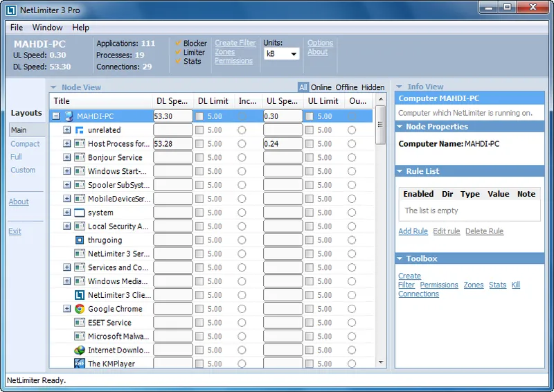
Task: Click the unrelated process icon
Action: (80, 130)
